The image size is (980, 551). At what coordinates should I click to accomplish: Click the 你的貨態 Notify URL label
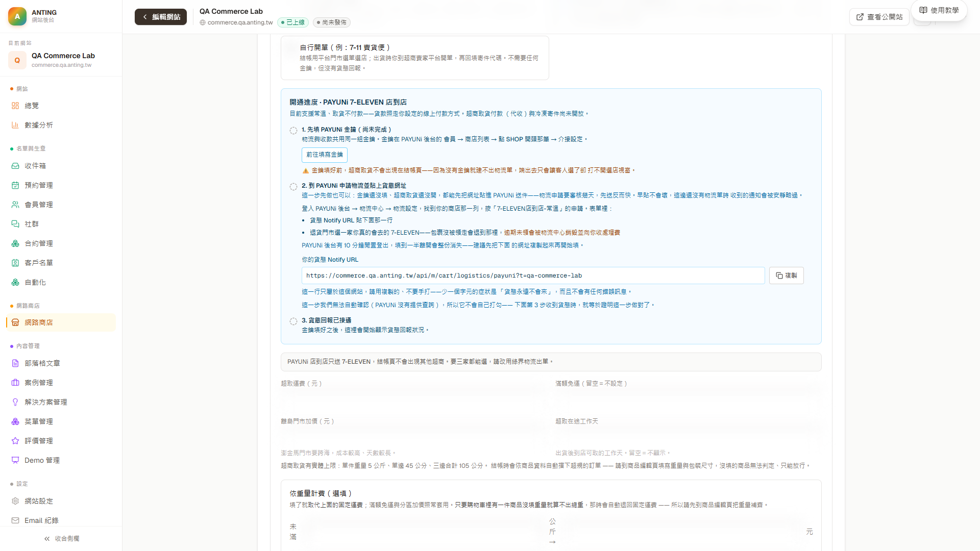pyautogui.click(x=330, y=260)
